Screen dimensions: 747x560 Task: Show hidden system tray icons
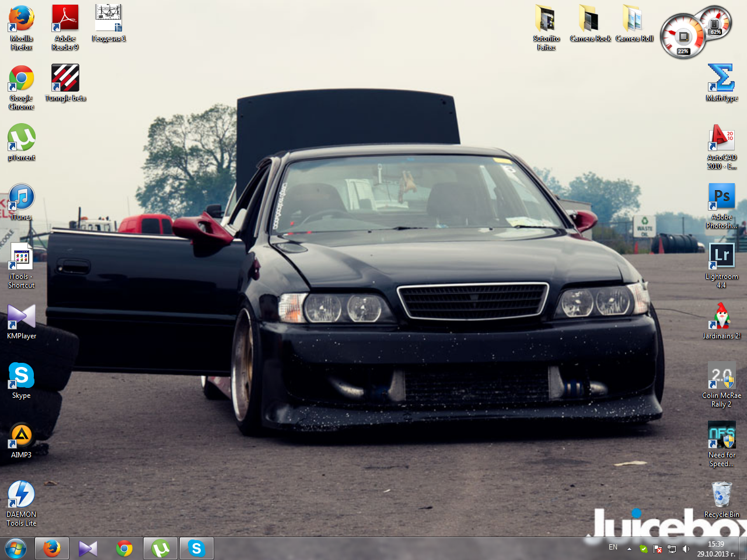(x=629, y=549)
